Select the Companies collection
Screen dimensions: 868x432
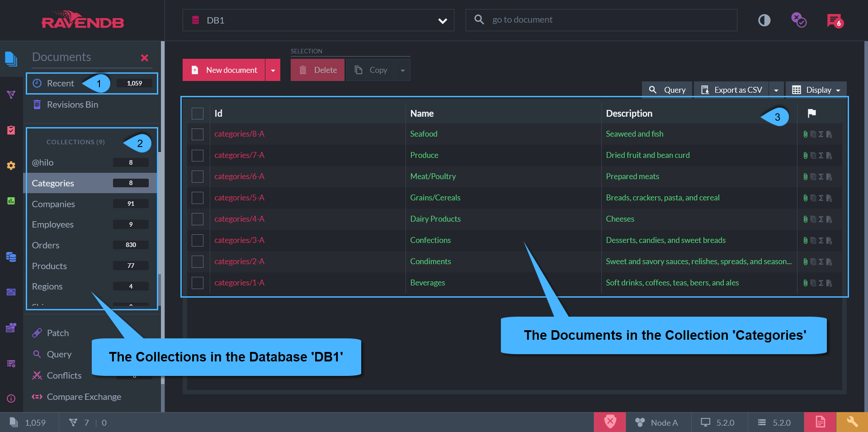90,204
